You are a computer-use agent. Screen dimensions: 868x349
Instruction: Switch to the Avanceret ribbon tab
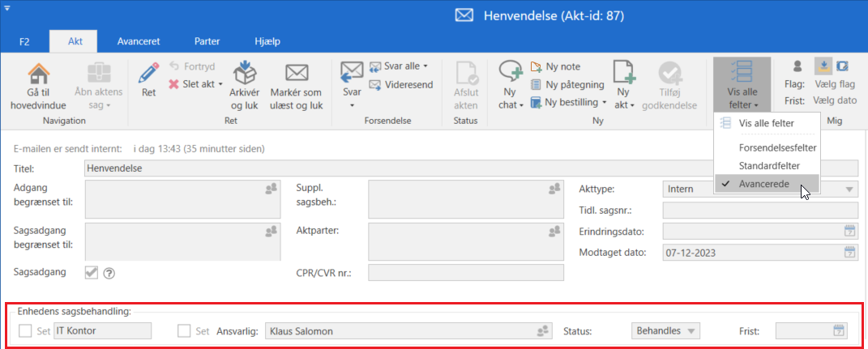click(x=138, y=40)
